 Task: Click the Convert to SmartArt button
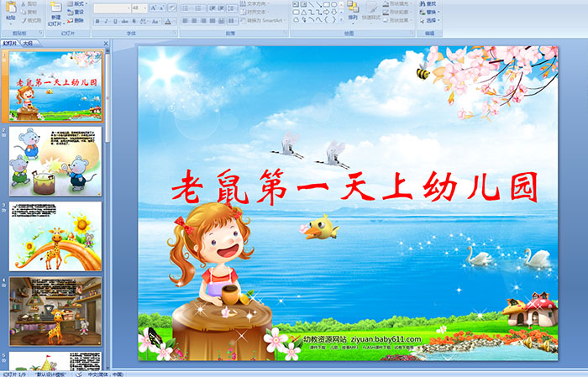point(265,21)
